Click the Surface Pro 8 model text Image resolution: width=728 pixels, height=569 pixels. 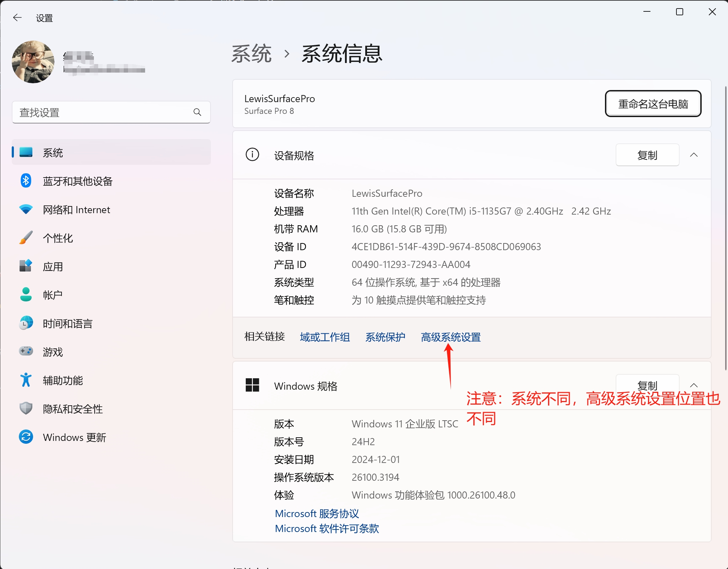[x=269, y=111]
